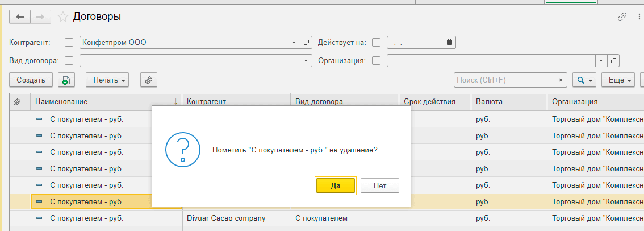This screenshot has height=231, width=644.
Task: Enable the Вид договора filter checkbox
Action: coord(69,60)
